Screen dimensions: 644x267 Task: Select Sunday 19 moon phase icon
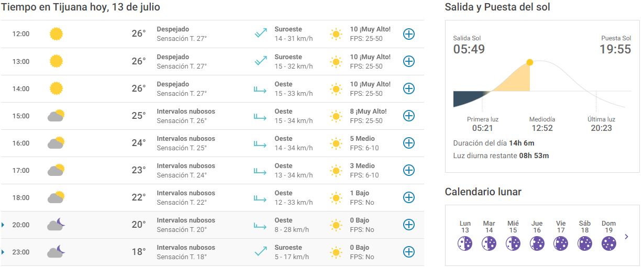[608, 243]
